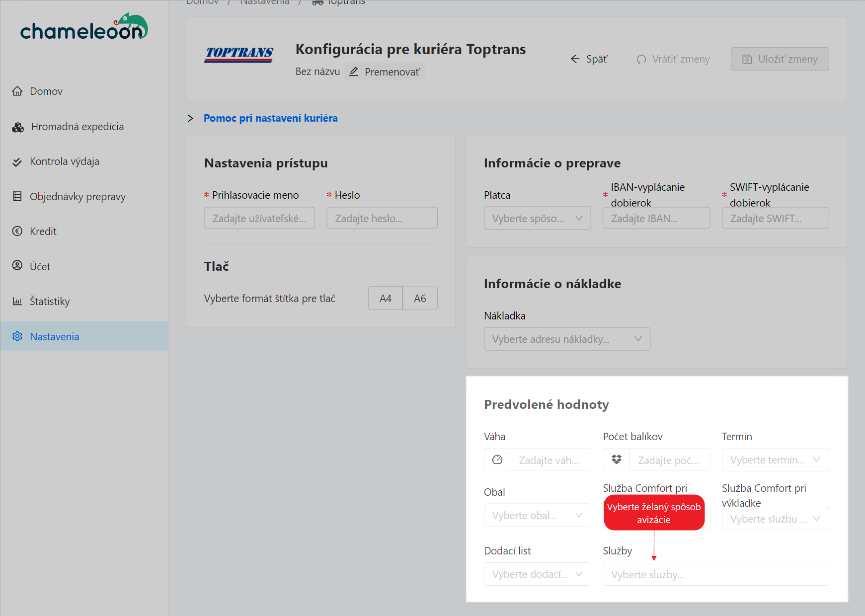Open the Služby selection field
The image size is (865, 616).
coord(716,574)
